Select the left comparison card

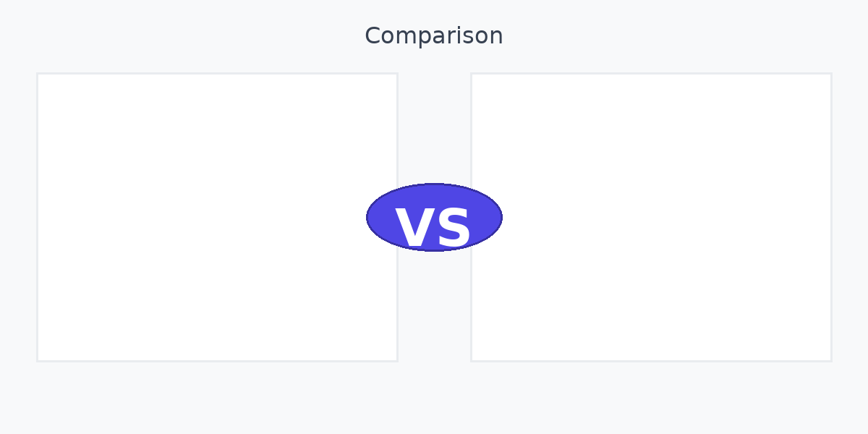pos(203,217)
